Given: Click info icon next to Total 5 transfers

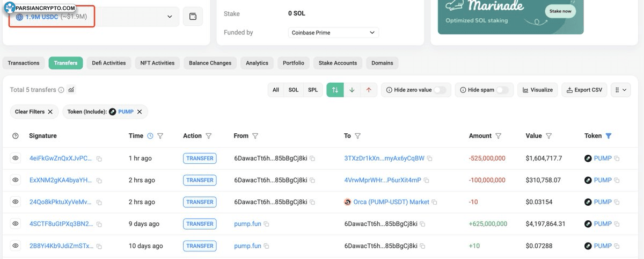Looking at the screenshot, I should (x=61, y=90).
